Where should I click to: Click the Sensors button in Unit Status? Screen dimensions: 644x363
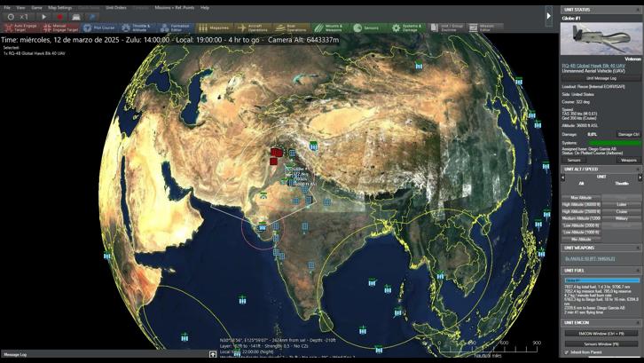point(574,161)
